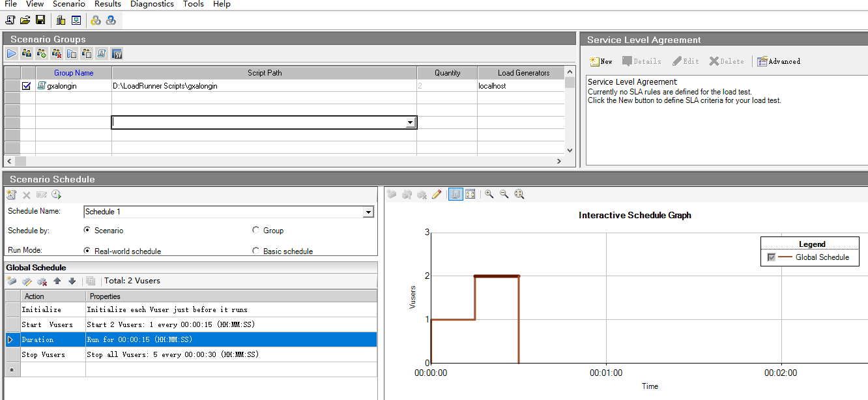Image resolution: width=868 pixels, height=400 pixels.
Task: Toggle the Global Schedule legend checkbox
Action: 772,257
